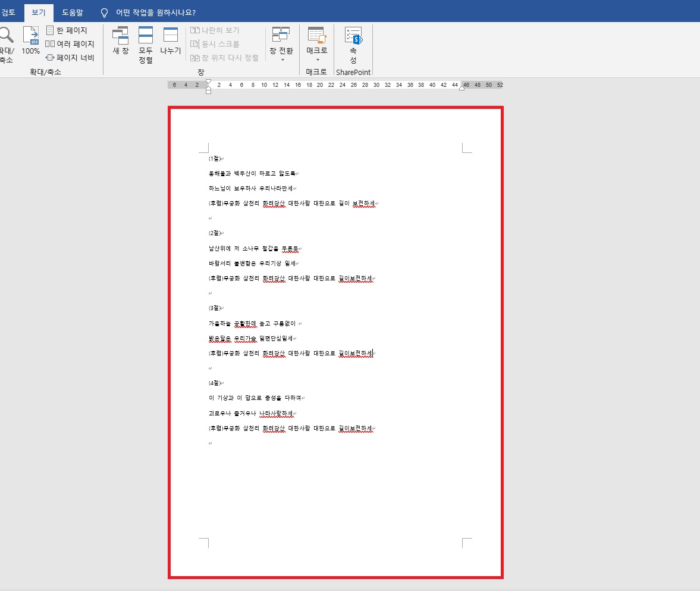Run the Macros (매크로) icon

click(317, 36)
